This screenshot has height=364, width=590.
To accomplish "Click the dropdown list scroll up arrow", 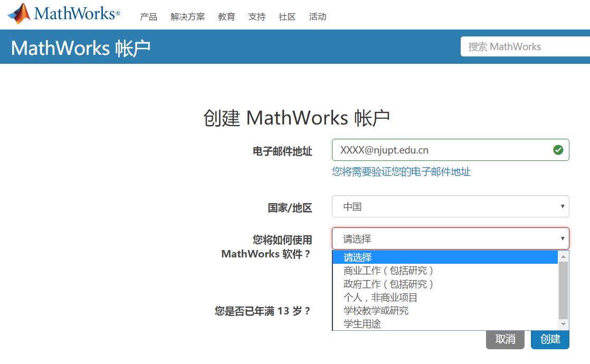I will click(x=563, y=256).
